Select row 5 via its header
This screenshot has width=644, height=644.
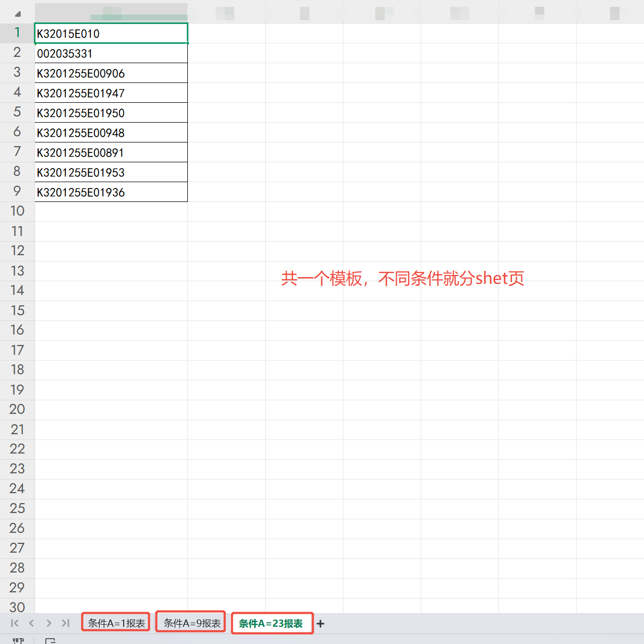point(17,112)
